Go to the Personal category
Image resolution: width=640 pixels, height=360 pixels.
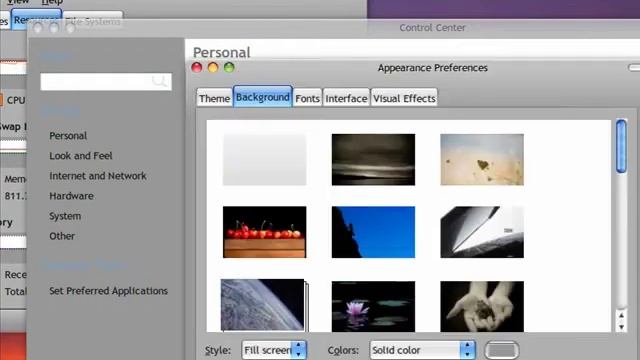[68, 136]
